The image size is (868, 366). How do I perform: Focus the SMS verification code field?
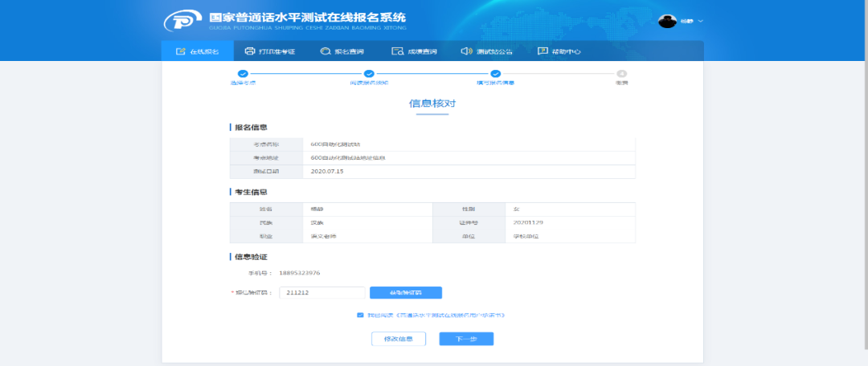[322, 293]
